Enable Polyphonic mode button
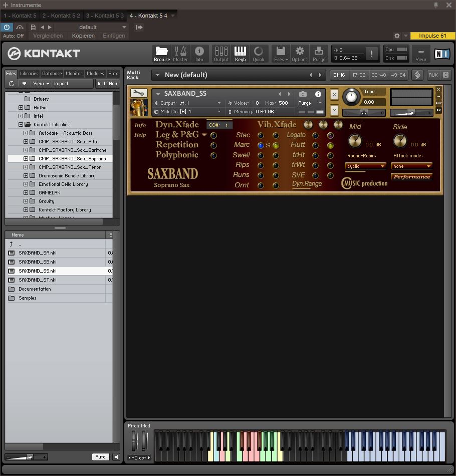456x476 pixels. pyautogui.click(x=213, y=155)
